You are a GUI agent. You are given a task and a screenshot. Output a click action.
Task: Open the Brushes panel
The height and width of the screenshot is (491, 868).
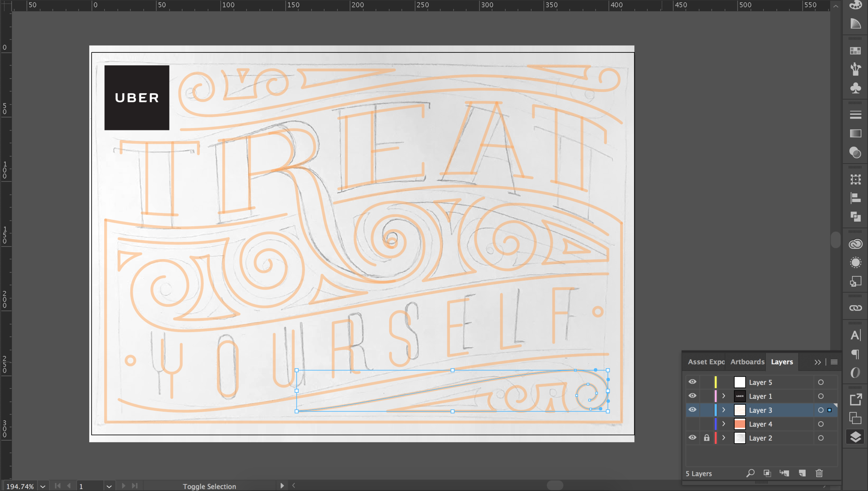click(x=856, y=69)
